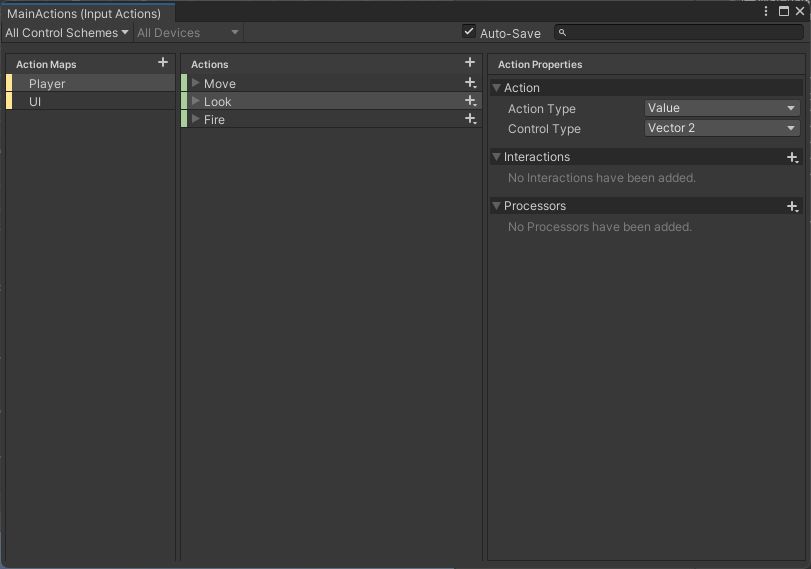
Task: Add a new Processor with plus icon
Action: (x=792, y=206)
